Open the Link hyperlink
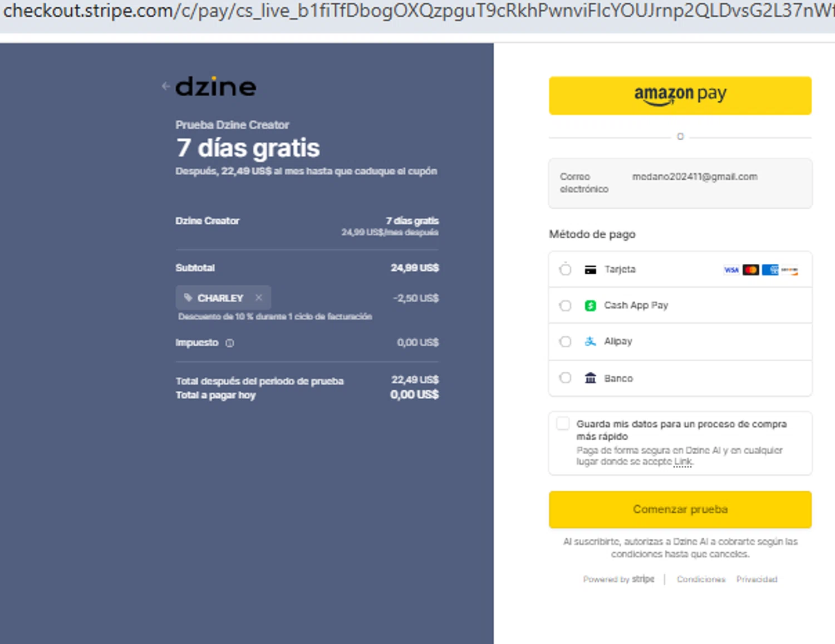The width and height of the screenshot is (835, 644). point(682,462)
